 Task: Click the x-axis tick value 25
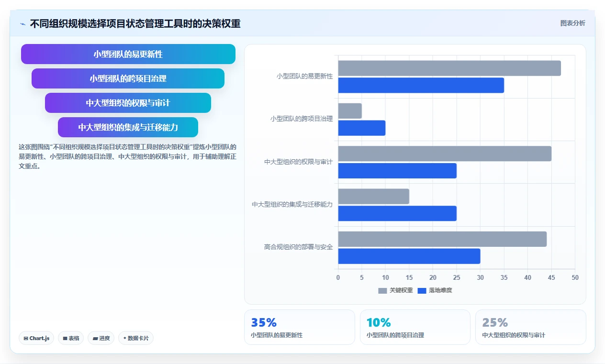pyautogui.click(x=457, y=278)
